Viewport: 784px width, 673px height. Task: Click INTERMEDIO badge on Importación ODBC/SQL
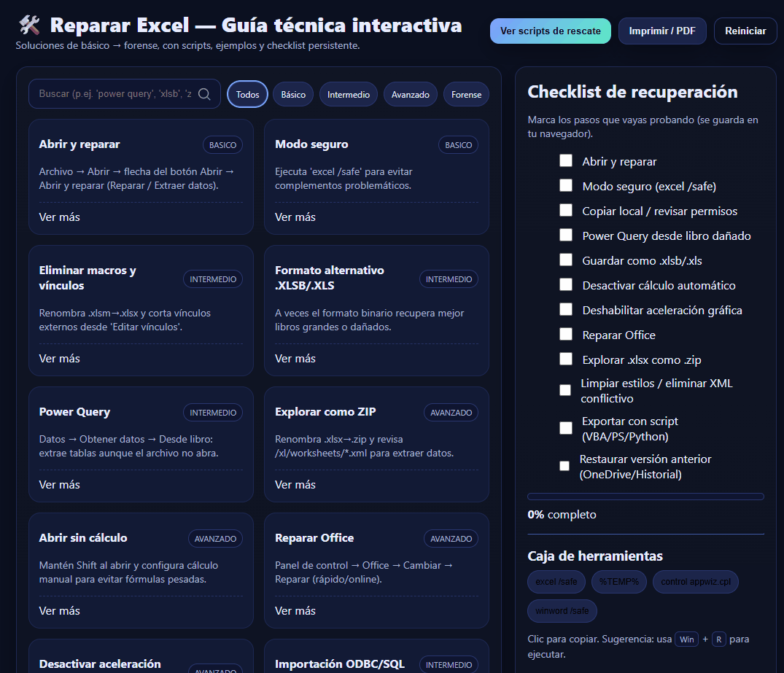point(449,664)
